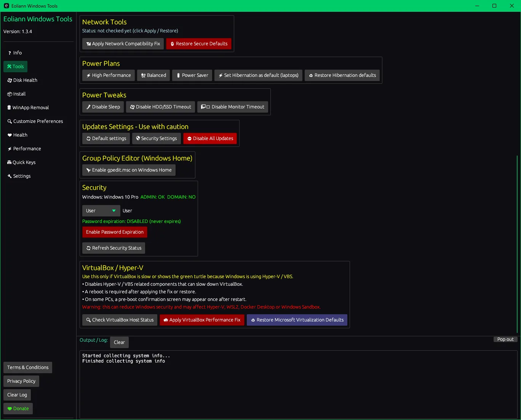
Task: Click the Donate button
Action: click(18, 409)
